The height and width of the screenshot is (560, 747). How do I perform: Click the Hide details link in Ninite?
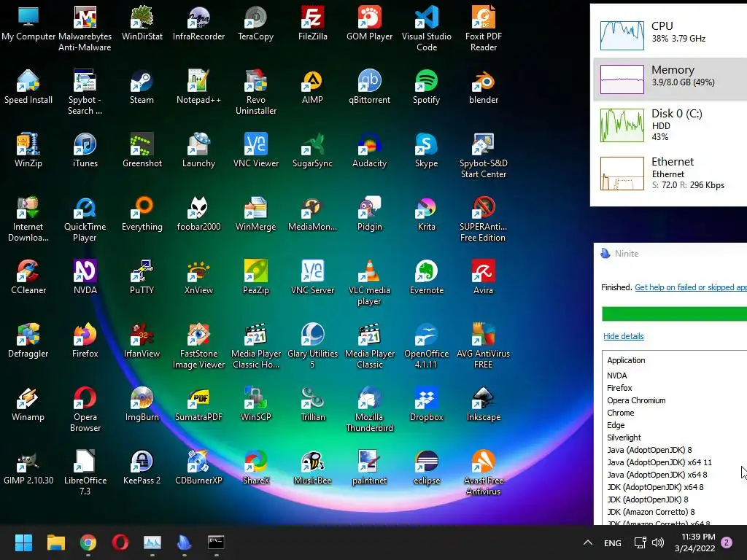pos(623,336)
